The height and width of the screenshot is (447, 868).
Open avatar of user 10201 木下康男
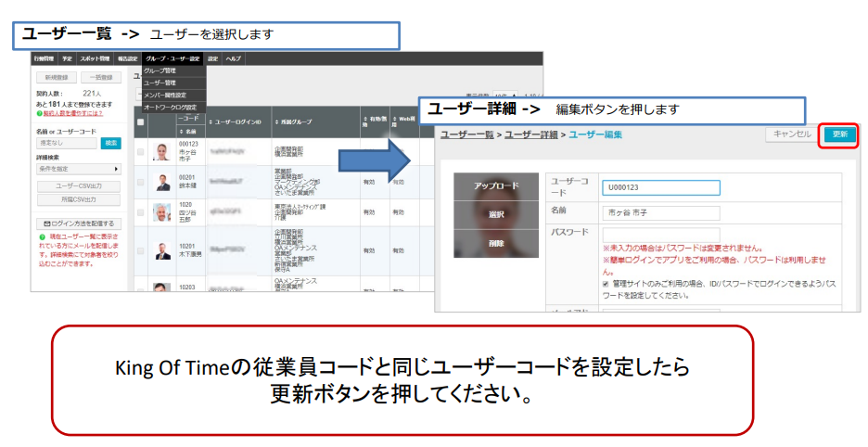[162, 251]
